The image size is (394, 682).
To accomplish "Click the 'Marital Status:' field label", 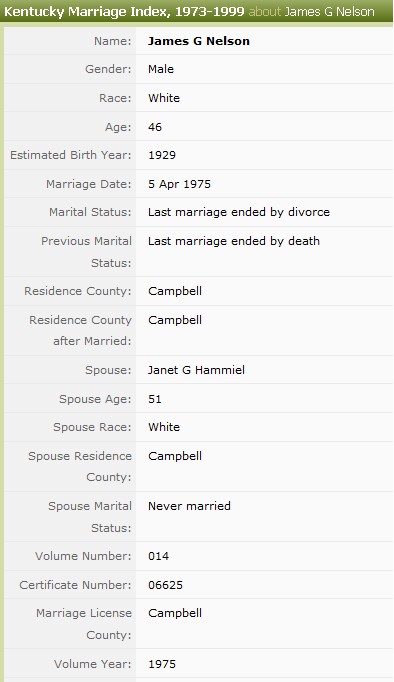I will [x=90, y=212].
